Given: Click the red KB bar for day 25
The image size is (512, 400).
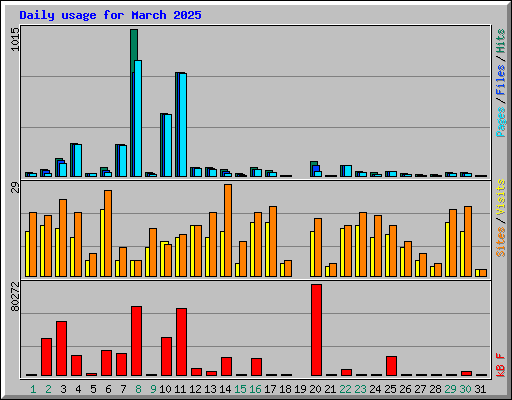Looking at the screenshot, I should (x=391, y=366).
